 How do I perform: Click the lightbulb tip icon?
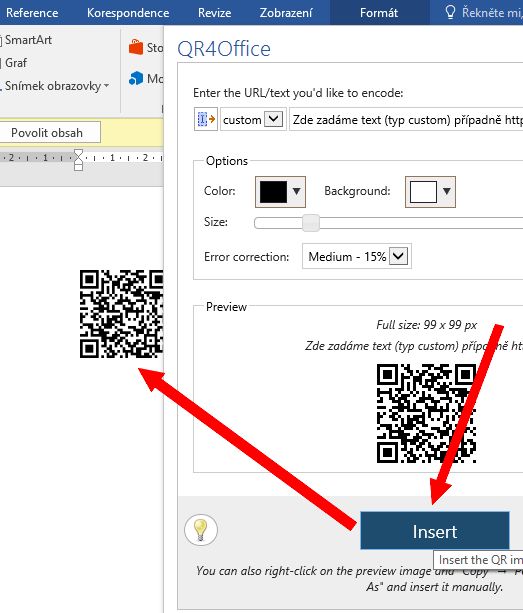click(x=201, y=530)
